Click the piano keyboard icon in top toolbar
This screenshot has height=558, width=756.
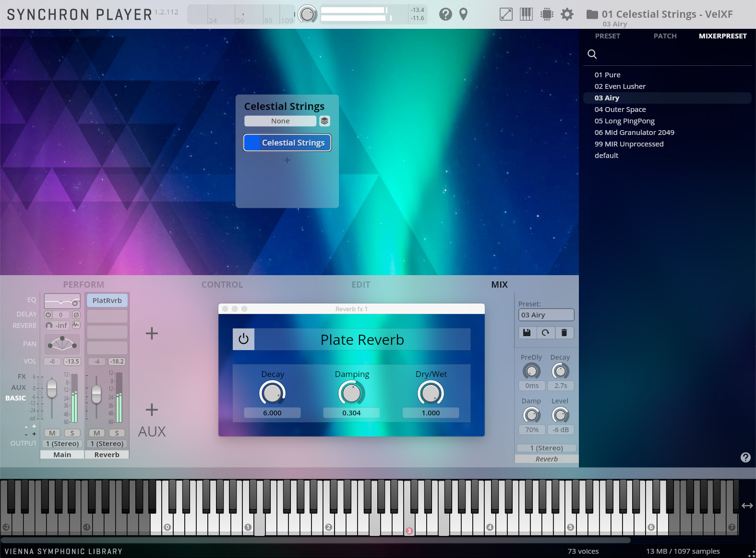(x=526, y=14)
